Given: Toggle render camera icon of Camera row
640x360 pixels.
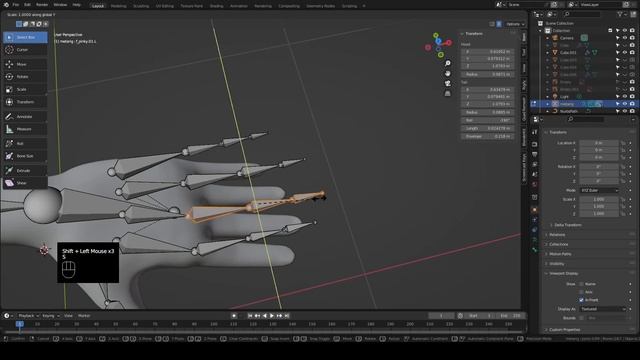Looking at the screenshot, I should [x=632, y=38].
